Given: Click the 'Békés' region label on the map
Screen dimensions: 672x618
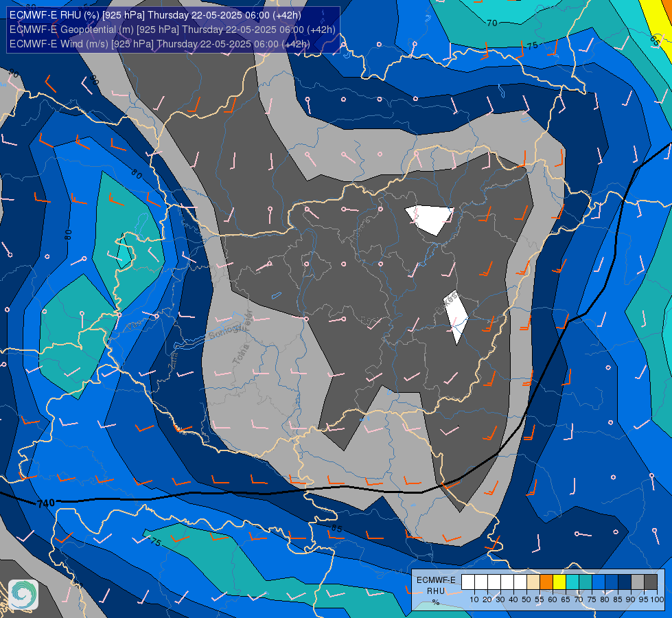Looking at the screenshot, I should coord(447,303).
